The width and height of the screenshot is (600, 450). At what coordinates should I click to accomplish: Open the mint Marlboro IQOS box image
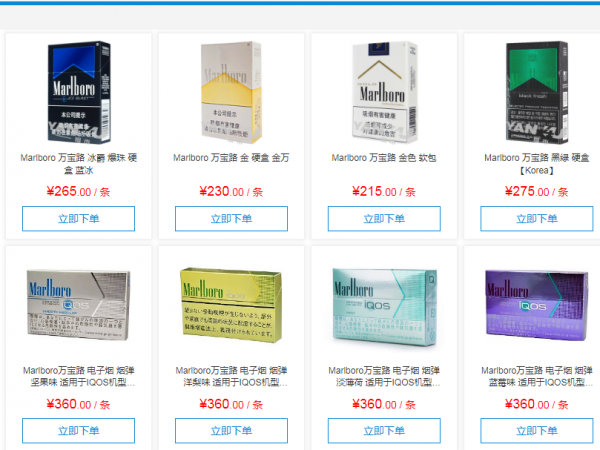[x=385, y=307]
